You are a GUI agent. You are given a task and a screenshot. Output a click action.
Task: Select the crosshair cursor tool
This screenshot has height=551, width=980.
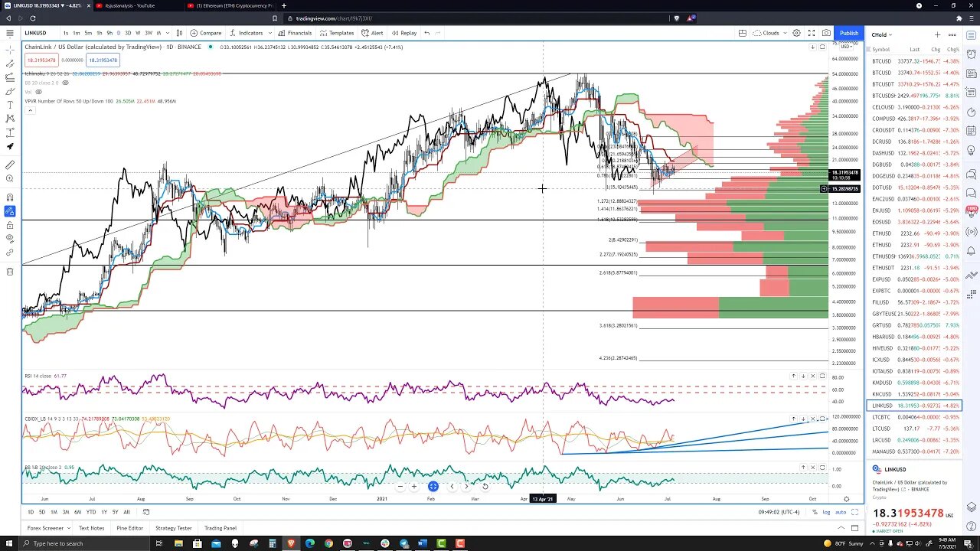tap(10, 50)
